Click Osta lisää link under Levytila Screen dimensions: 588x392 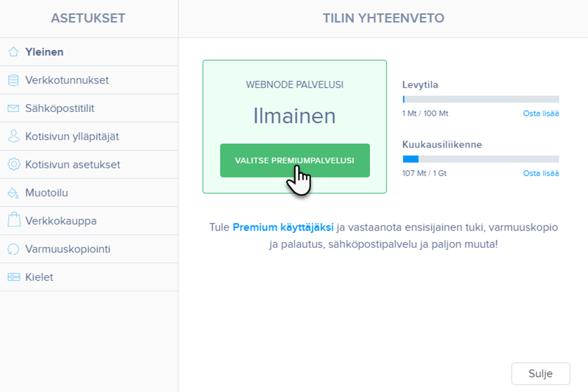[541, 114]
